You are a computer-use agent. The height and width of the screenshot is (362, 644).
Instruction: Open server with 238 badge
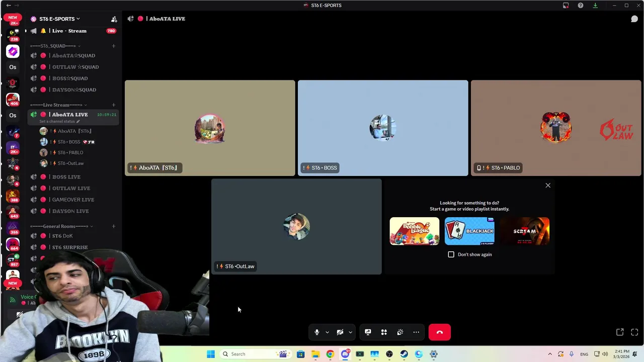tap(13, 34)
